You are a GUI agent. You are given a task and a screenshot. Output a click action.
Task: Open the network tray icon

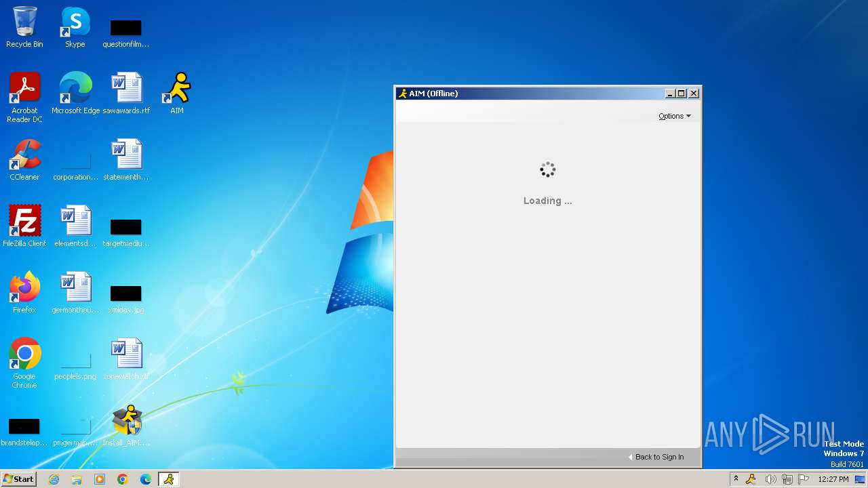[787, 479]
